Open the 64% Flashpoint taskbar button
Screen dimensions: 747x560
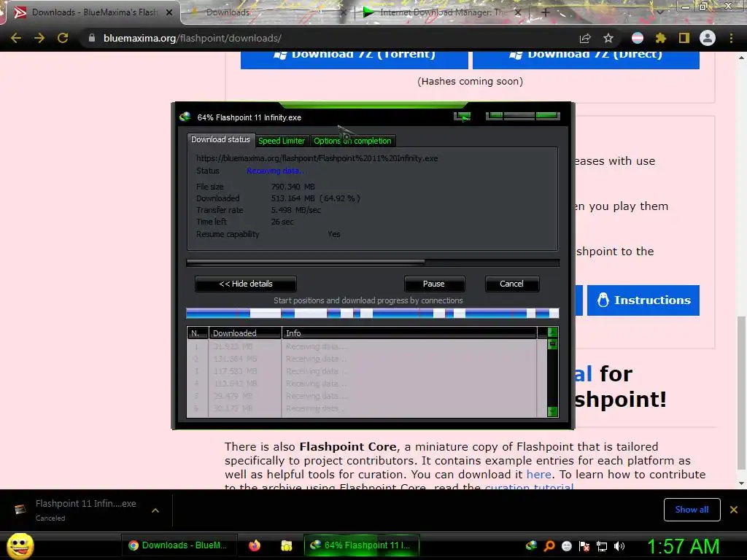362,545
